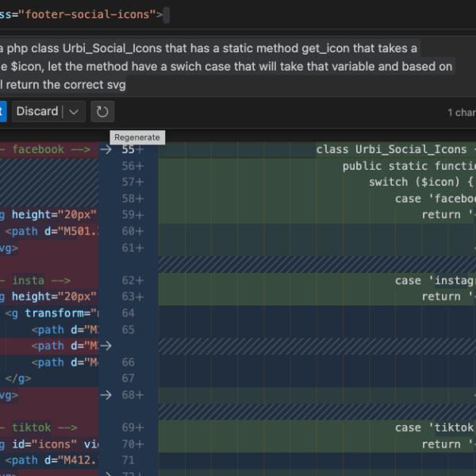Click revert arrow between lines 65 and 66

pyautogui.click(x=106, y=346)
